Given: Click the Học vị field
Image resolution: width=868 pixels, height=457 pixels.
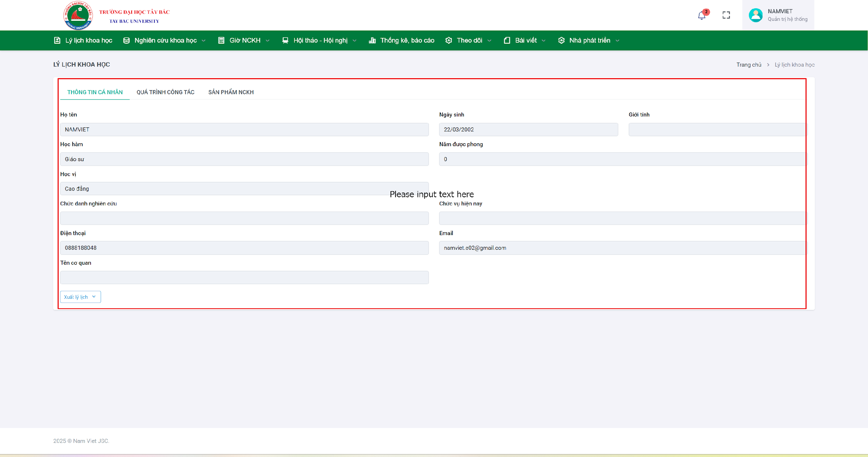Looking at the screenshot, I should click(244, 189).
